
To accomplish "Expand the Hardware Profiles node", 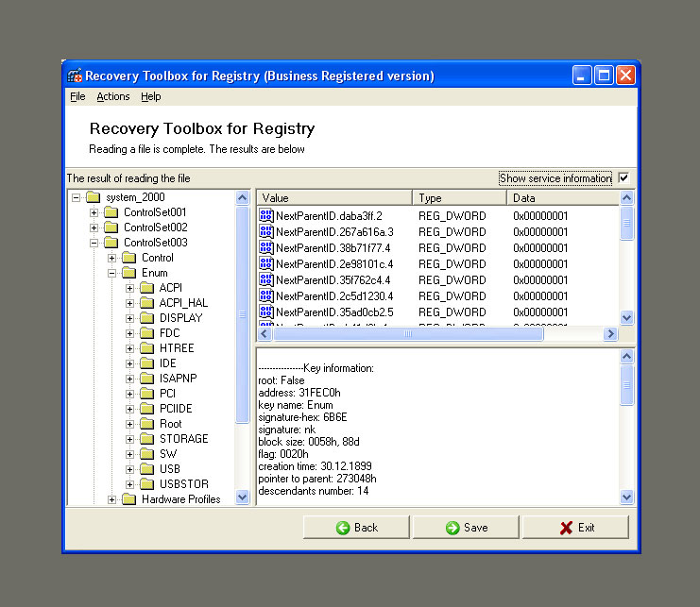I will point(112,499).
